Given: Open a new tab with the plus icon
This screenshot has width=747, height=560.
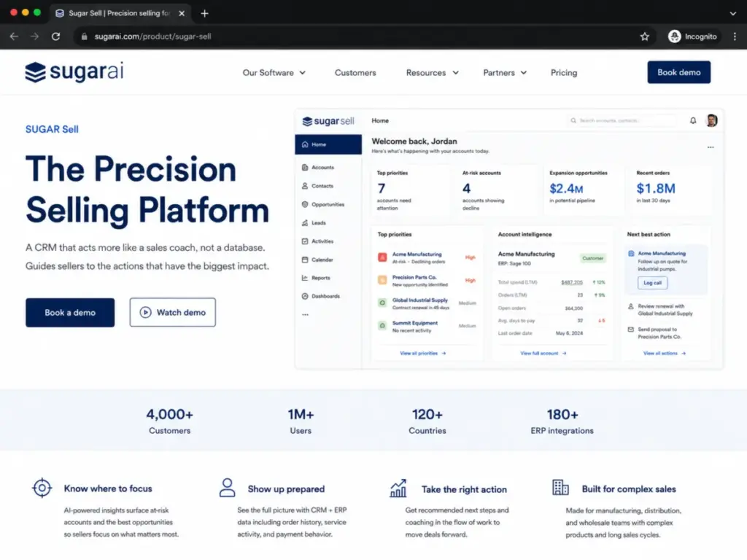Looking at the screenshot, I should tap(204, 13).
